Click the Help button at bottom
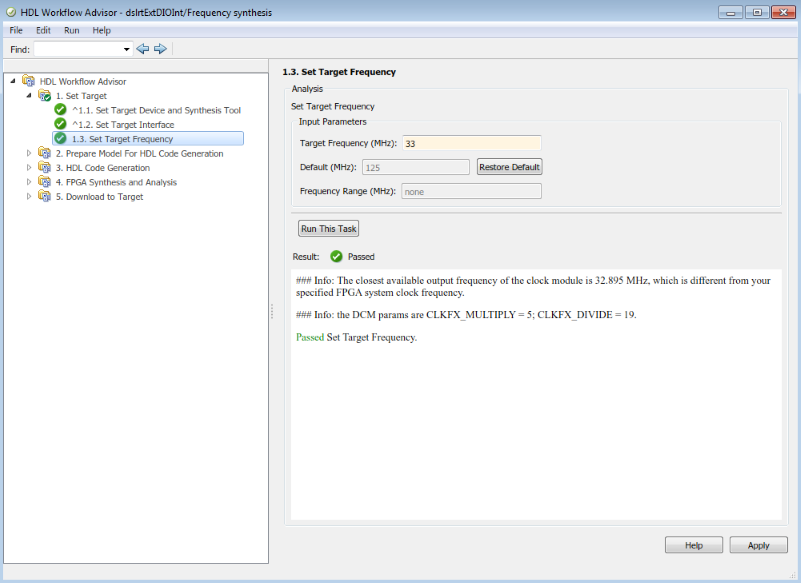Image resolution: width=801 pixels, height=583 pixels. (x=694, y=545)
